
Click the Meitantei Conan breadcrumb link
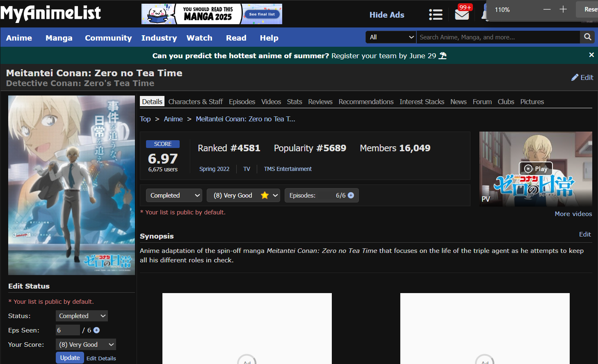tap(245, 119)
